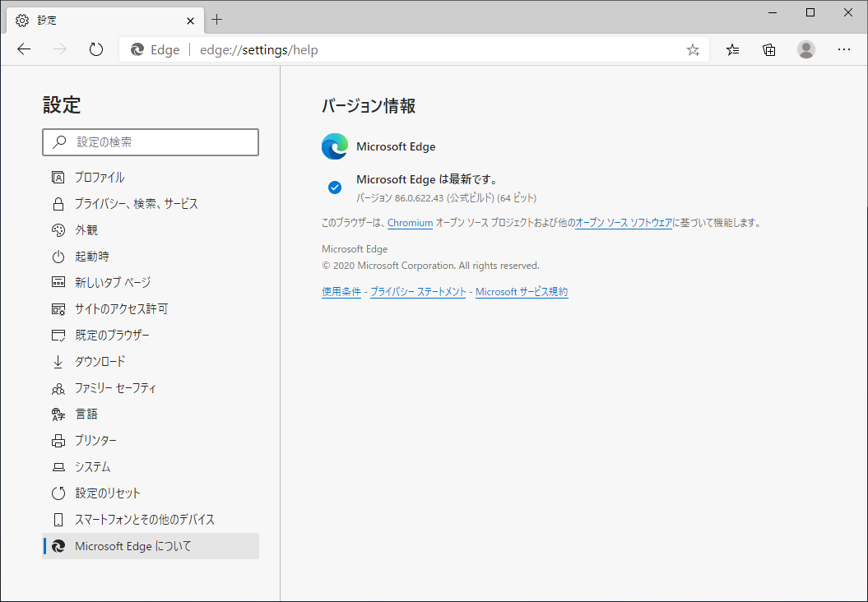Viewport: 868px width, 602px height.
Task: Open the profile avatar icon
Action: click(806, 49)
